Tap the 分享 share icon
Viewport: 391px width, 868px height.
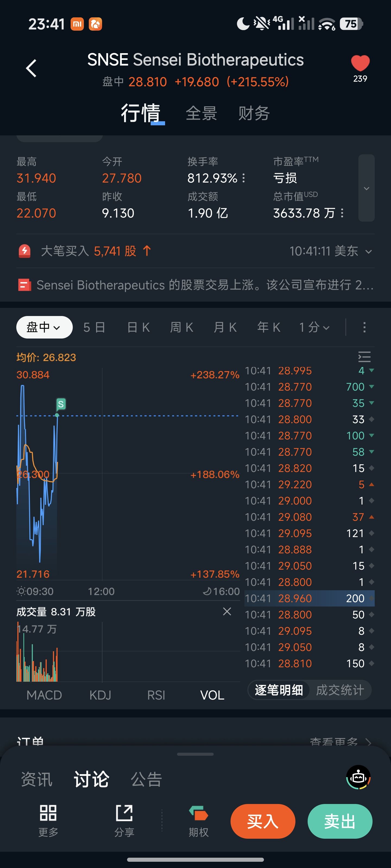point(124,813)
